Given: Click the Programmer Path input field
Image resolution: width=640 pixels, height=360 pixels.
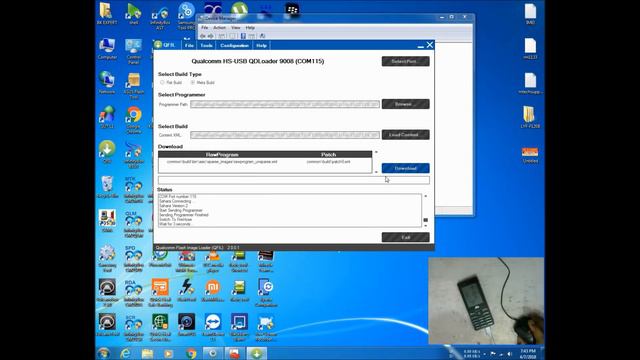Looking at the screenshot, I should coord(285,104).
